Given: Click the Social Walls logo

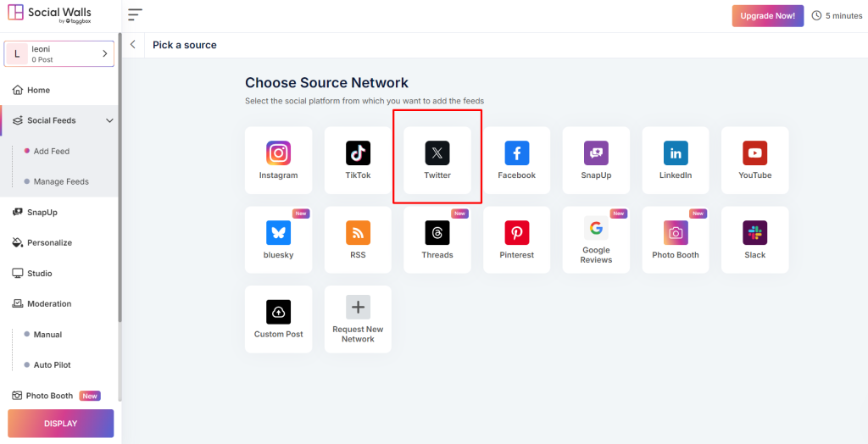Looking at the screenshot, I should tap(50, 14).
